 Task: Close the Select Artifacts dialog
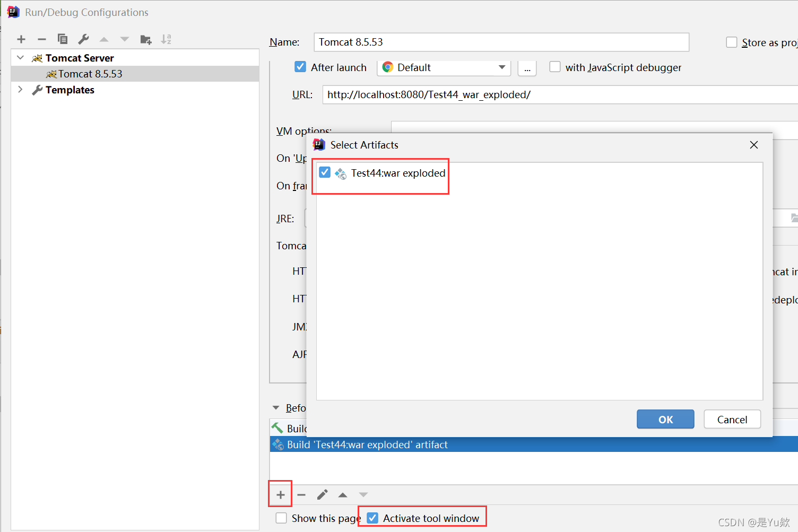[754, 145]
